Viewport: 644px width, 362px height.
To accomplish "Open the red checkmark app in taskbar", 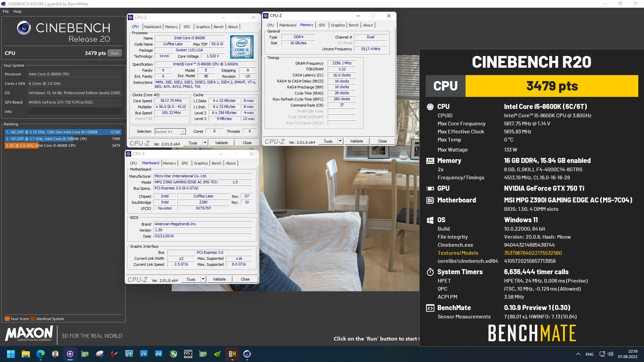I will coord(114,354).
